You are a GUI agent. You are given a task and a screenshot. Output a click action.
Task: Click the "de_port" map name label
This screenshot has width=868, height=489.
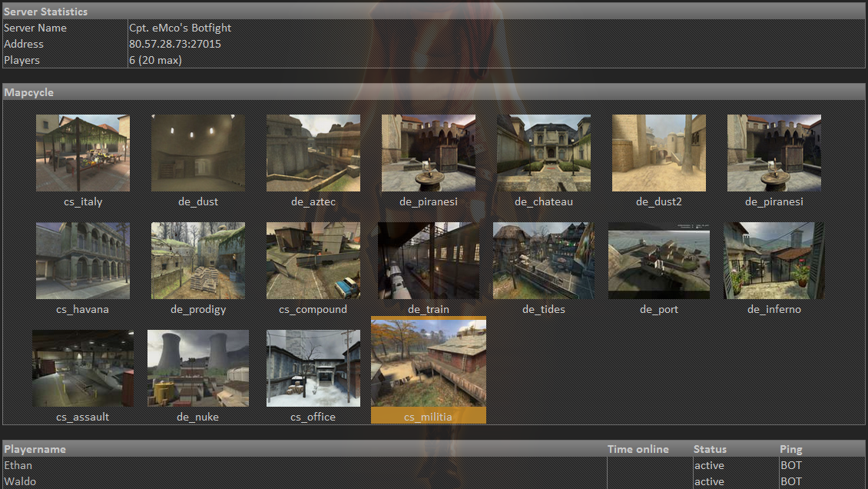click(x=659, y=309)
